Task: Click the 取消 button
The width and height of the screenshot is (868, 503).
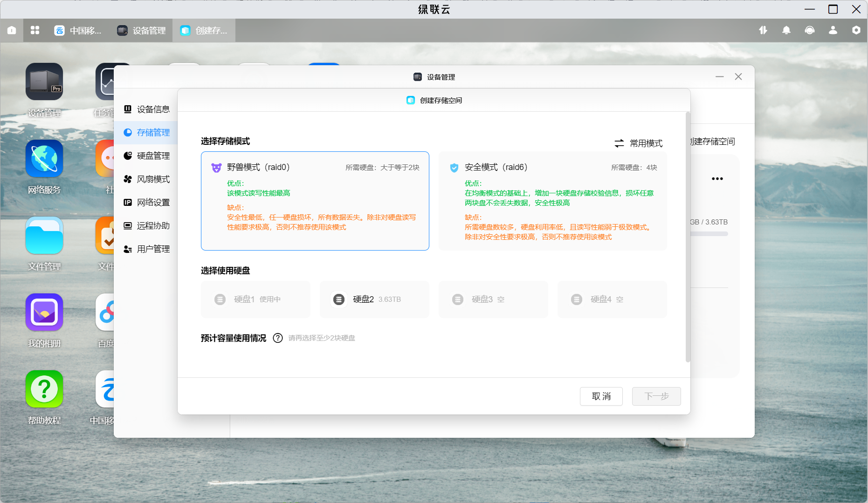Action: pos(601,396)
